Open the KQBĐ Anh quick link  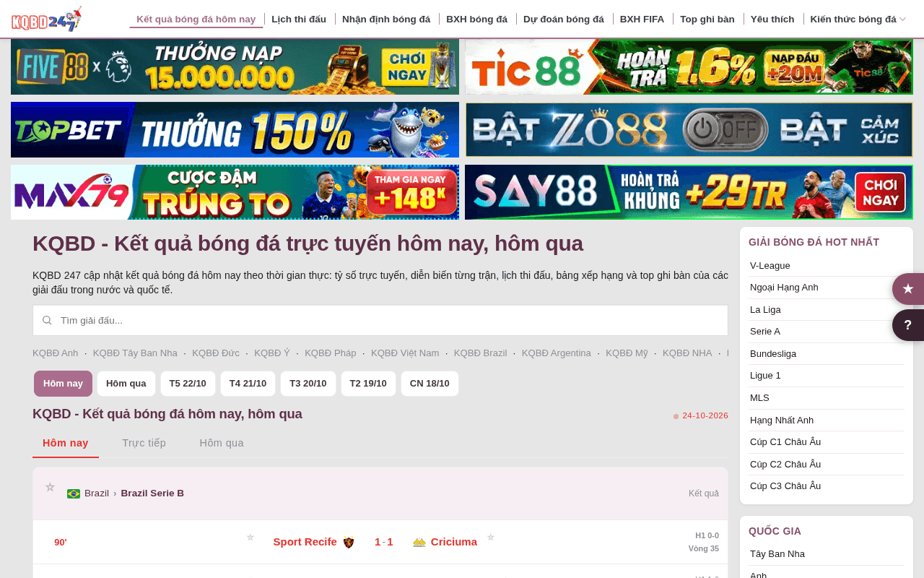tap(56, 353)
